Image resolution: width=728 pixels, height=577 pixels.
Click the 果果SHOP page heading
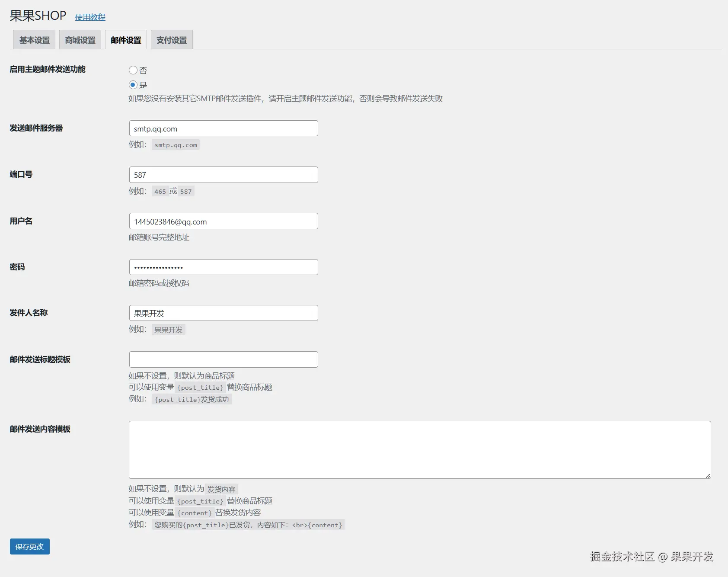tap(37, 15)
